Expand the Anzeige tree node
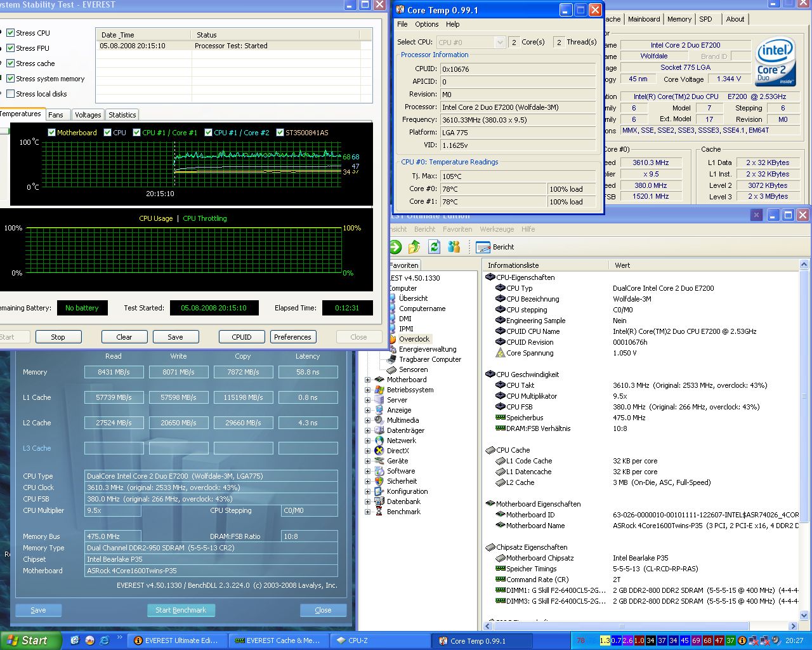Screen dimensions: 812x650 (x=367, y=410)
